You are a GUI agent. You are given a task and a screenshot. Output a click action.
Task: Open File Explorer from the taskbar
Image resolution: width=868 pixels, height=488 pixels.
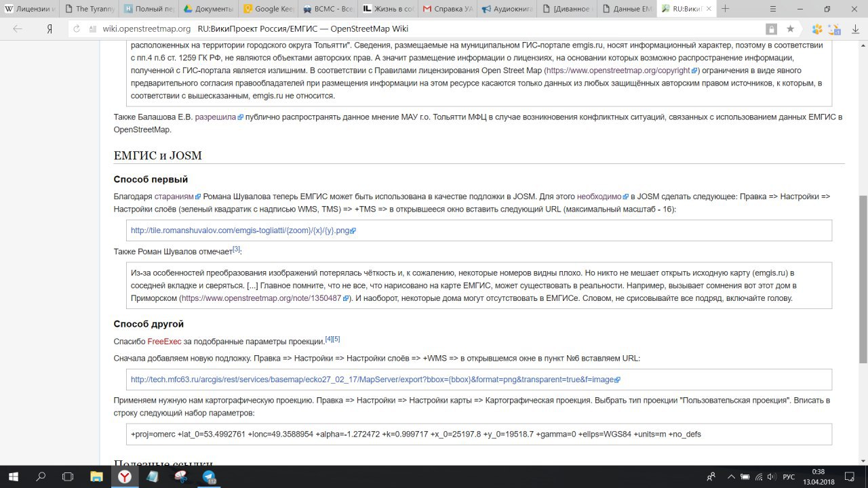click(96, 476)
